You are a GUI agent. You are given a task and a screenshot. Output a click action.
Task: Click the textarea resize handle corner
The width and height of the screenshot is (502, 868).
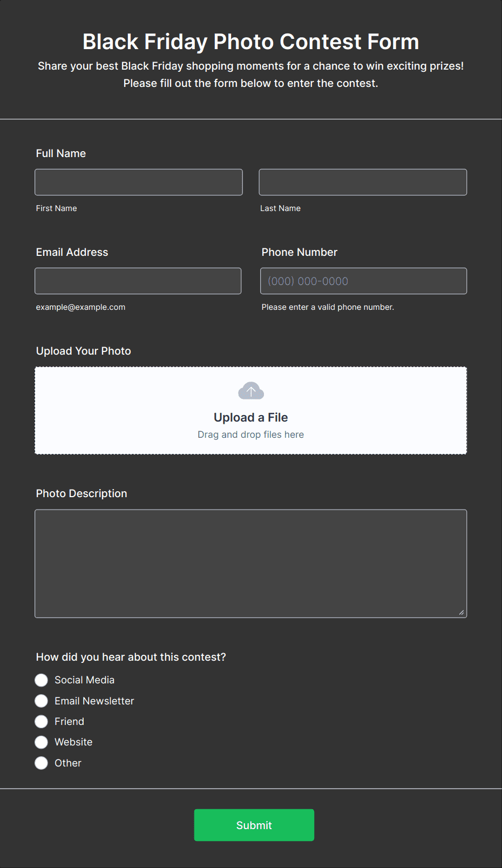(x=462, y=612)
